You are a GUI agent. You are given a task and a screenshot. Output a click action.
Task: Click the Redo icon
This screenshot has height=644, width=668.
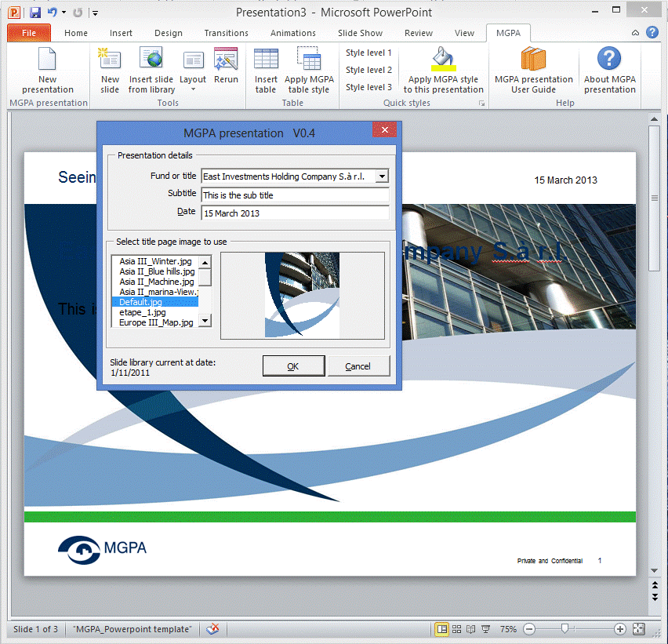point(78,13)
